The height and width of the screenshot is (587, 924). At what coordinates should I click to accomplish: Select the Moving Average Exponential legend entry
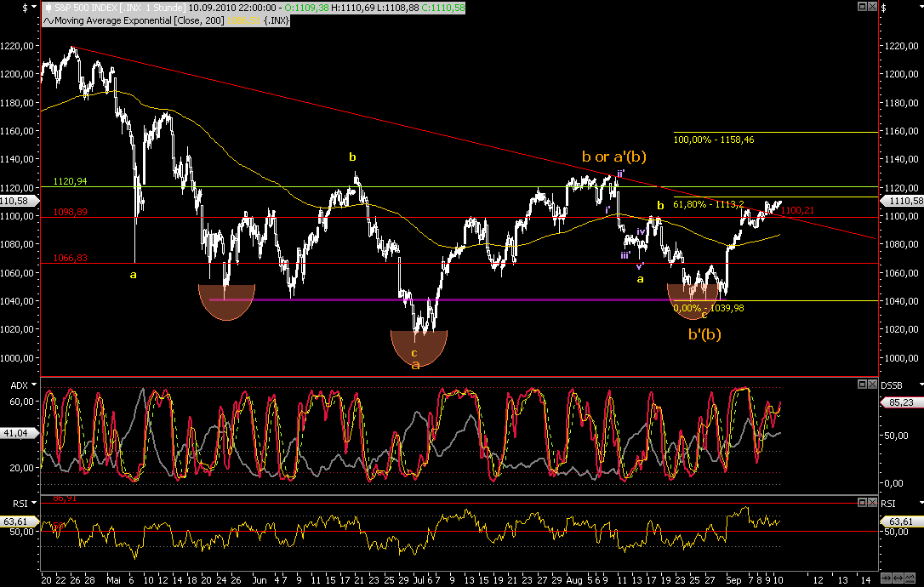point(166,20)
